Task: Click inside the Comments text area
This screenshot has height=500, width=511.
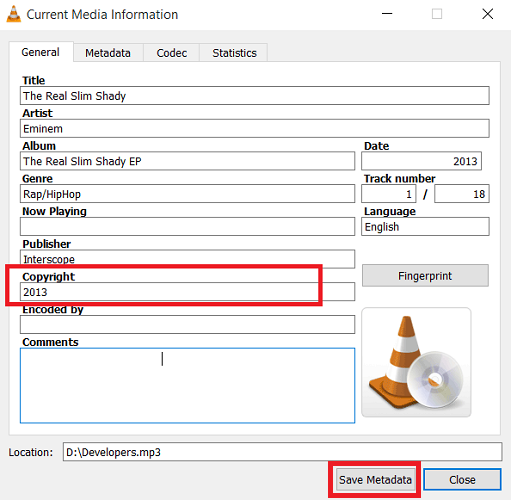Action: click(187, 386)
